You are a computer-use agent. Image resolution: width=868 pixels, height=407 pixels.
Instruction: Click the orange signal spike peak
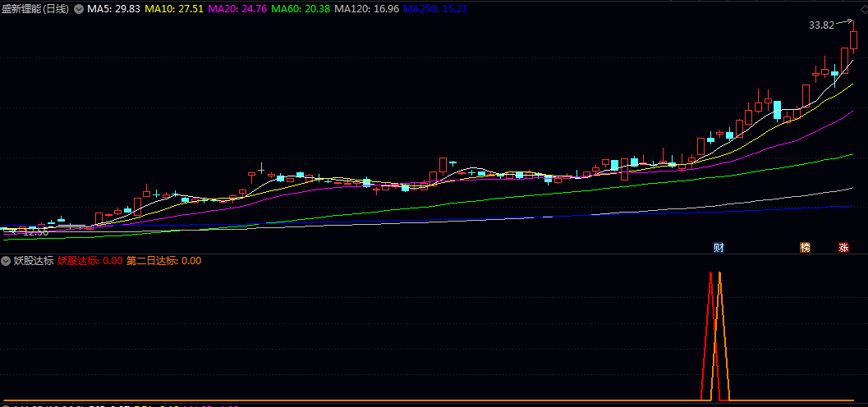pyautogui.click(x=719, y=273)
